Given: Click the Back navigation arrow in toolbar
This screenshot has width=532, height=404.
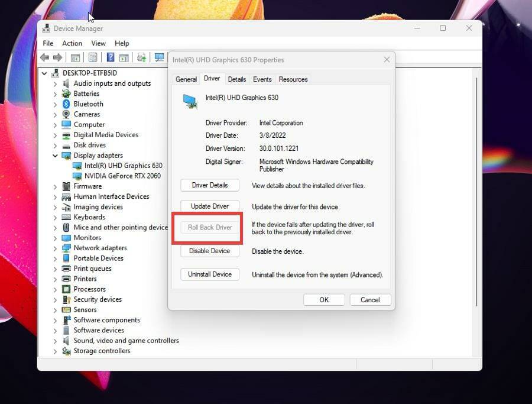Looking at the screenshot, I should 45,57.
